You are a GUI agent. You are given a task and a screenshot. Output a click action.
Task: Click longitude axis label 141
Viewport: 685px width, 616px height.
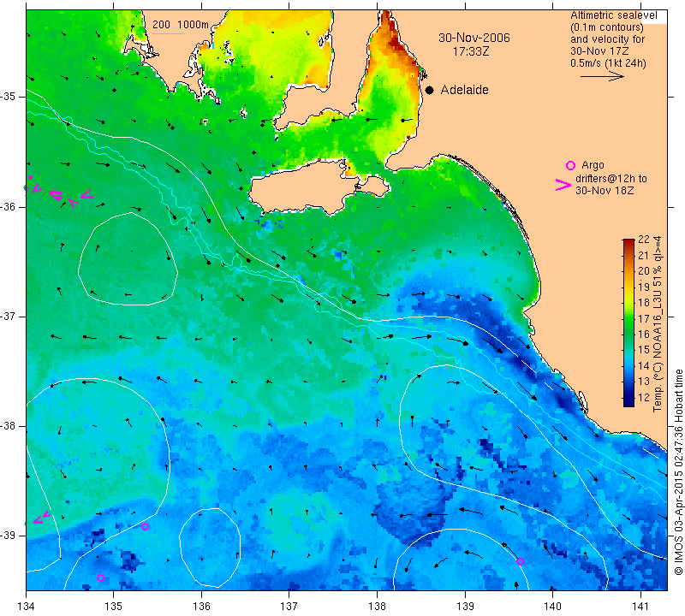click(x=640, y=606)
